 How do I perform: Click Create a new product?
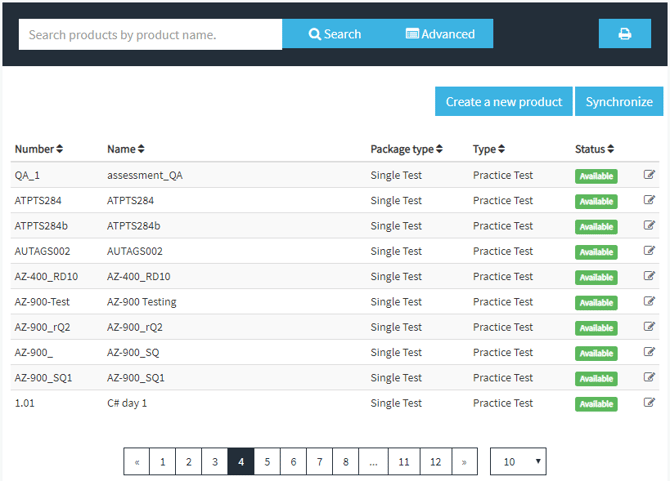click(504, 102)
